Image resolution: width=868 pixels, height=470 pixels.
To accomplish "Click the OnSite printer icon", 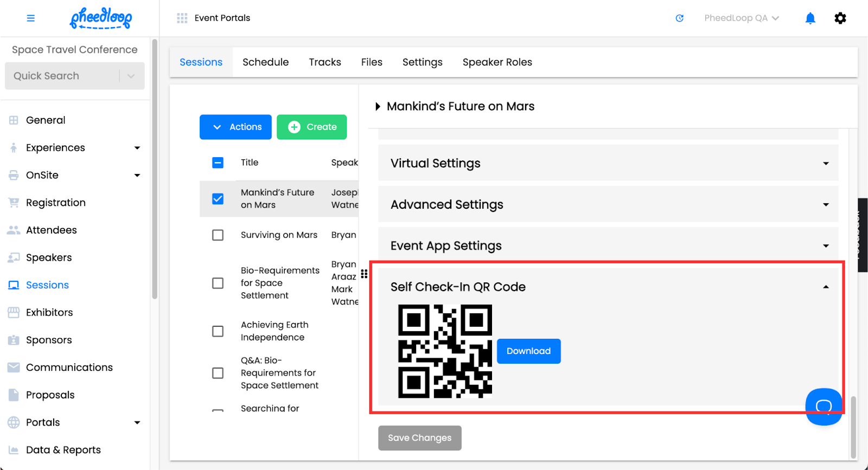I will [14, 175].
